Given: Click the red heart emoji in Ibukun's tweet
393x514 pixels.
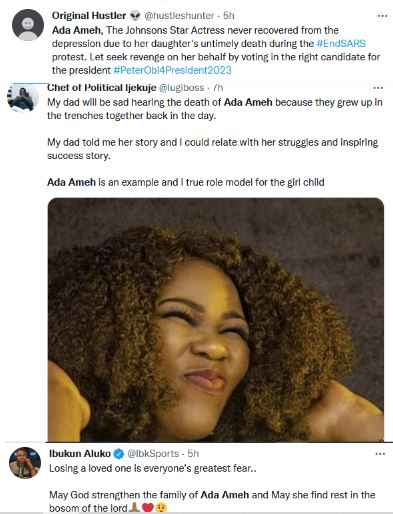Looking at the screenshot, I should pyautogui.click(x=148, y=508).
